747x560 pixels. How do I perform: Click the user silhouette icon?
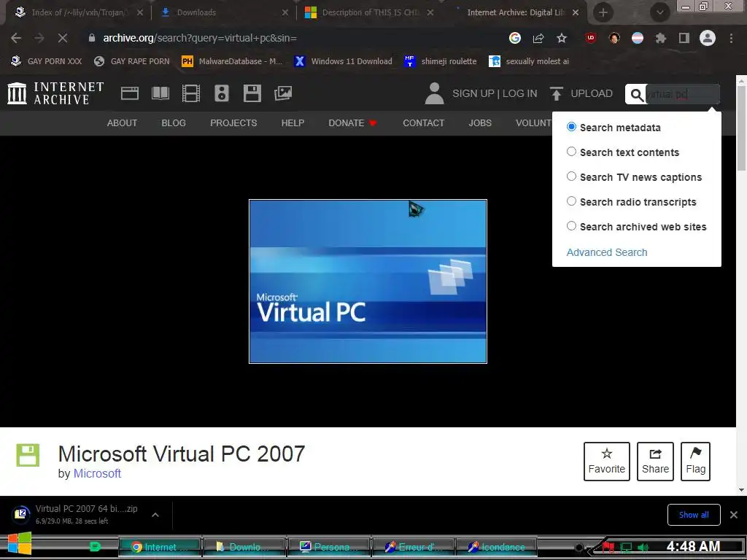tap(434, 93)
